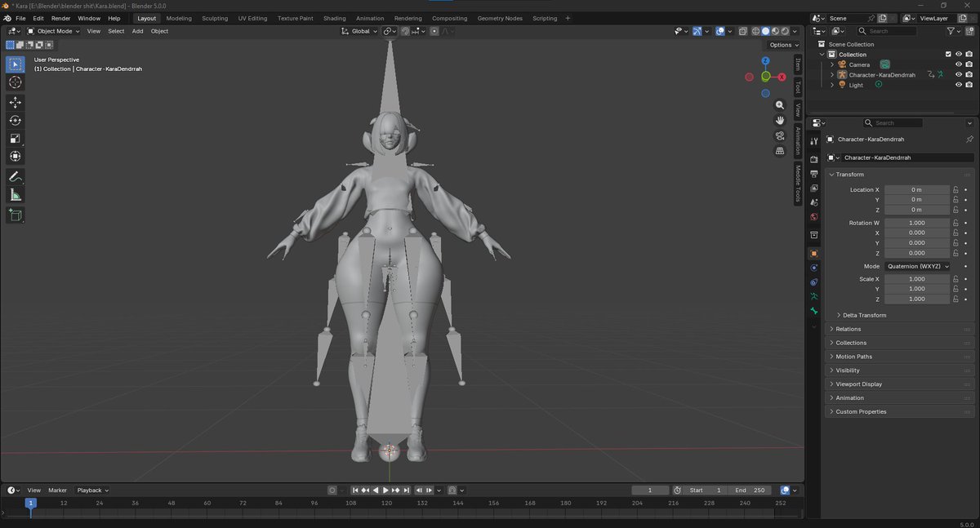The height and width of the screenshot is (528, 980).
Task: Open the Object properties tab
Action: tap(814, 254)
